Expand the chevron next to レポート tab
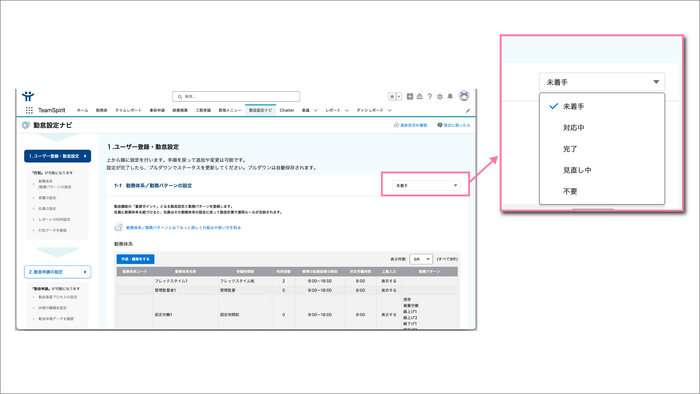Screen dimensions: 700x394 pyautogui.click(x=347, y=110)
